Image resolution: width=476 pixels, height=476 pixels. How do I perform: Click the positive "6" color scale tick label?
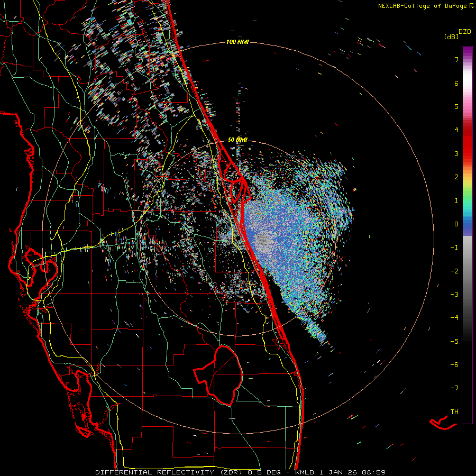click(456, 83)
